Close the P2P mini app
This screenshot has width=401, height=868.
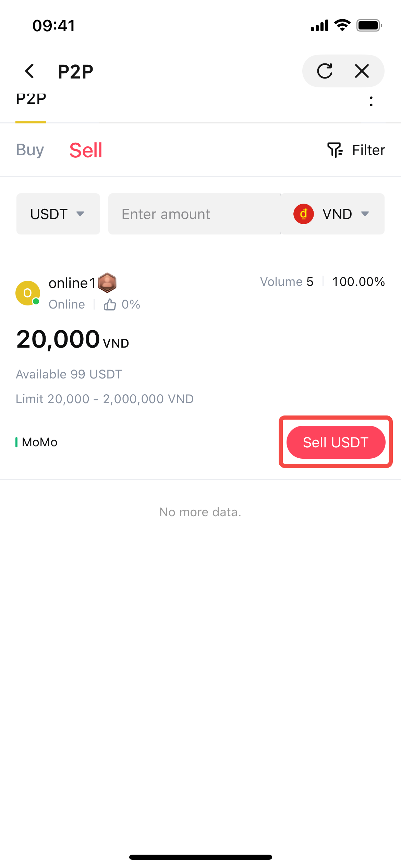[362, 71]
